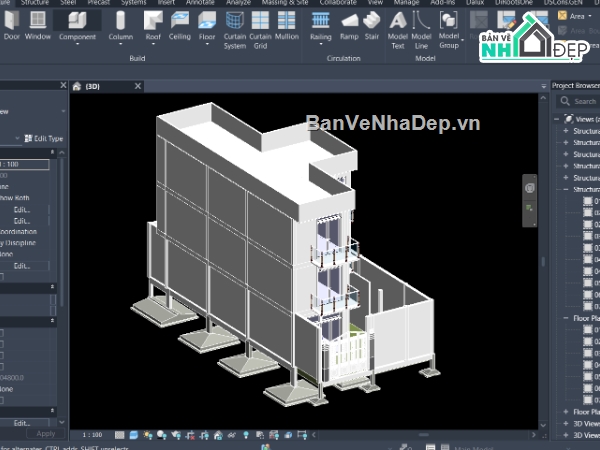
Task: Toggle Shadows in view control bar
Action: (162, 435)
